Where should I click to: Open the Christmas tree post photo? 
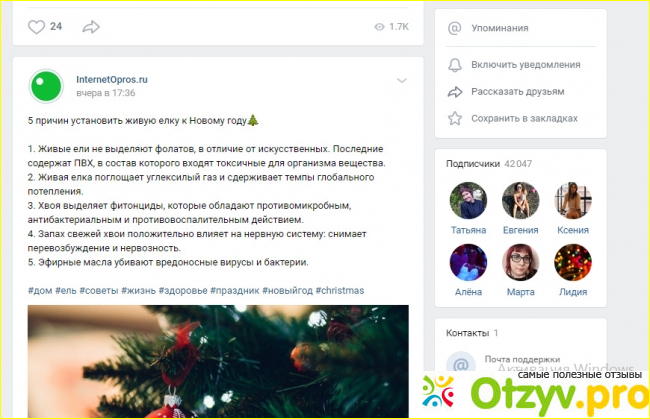click(x=218, y=361)
